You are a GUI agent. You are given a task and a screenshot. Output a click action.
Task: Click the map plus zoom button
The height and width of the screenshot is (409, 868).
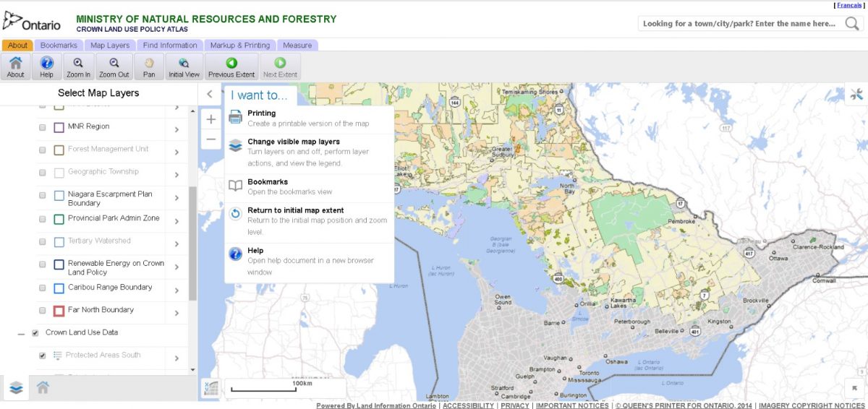[211, 119]
